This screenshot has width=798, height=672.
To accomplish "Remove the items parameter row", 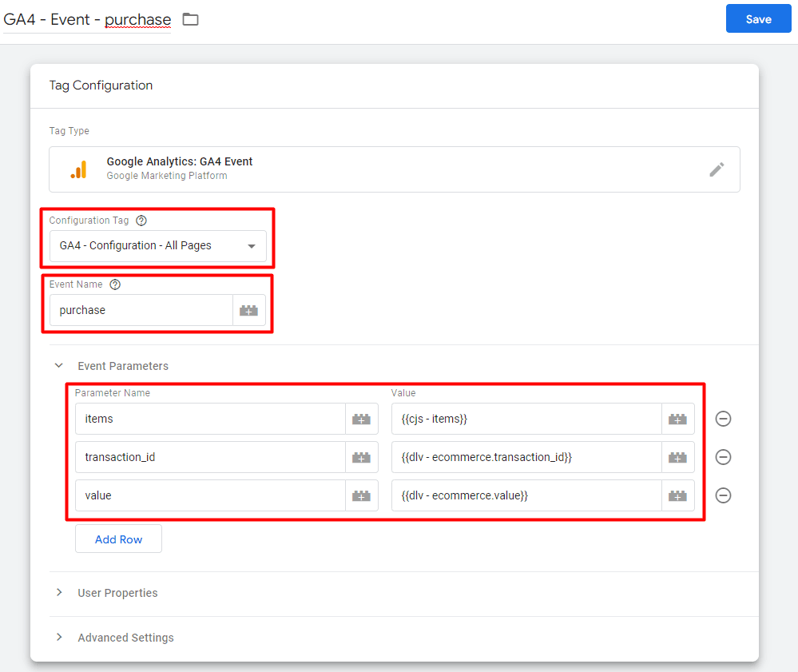I will (x=723, y=419).
